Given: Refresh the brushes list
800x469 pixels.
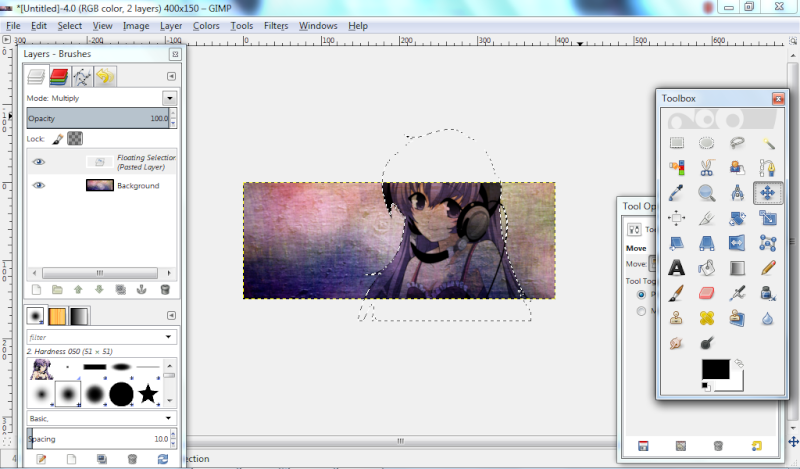Looking at the screenshot, I should pyautogui.click(x=163, y=459).
